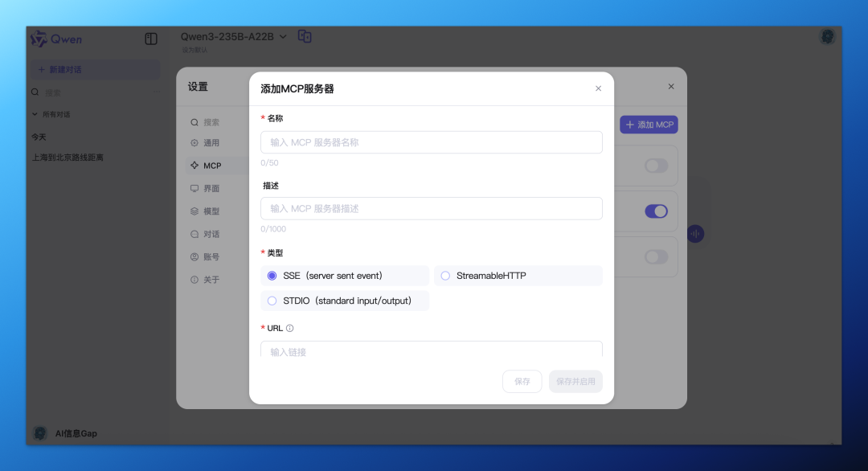Click the MCP sparkle icon
Image resolution: width=868 pixels, height=471 pixels.
tap(194, 166)
